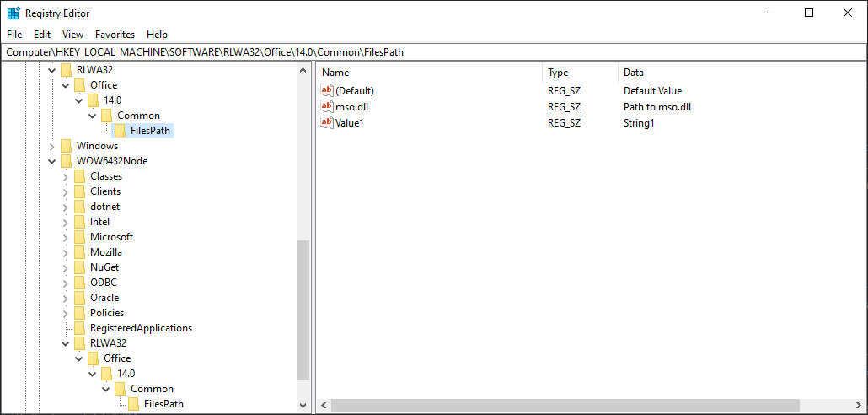Expand the Clients key
The width and height of the screenshot is (868, 415).
click(66, 191)
